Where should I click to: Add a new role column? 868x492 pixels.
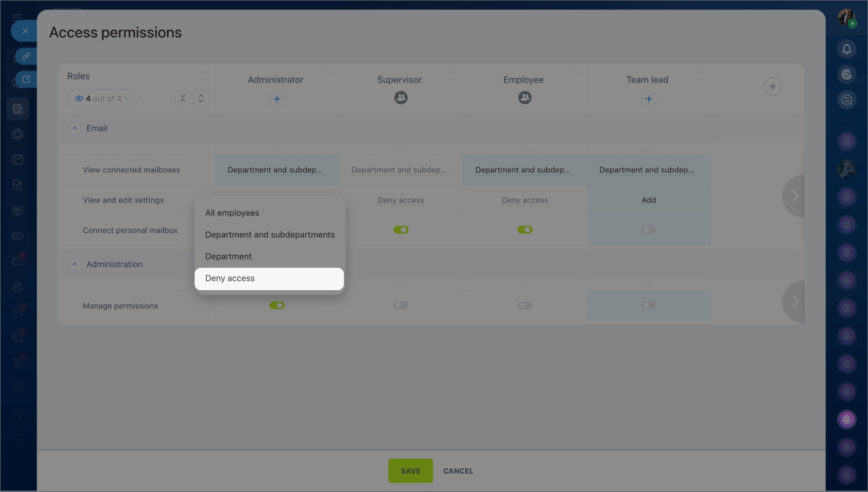[x=772, y=87]
